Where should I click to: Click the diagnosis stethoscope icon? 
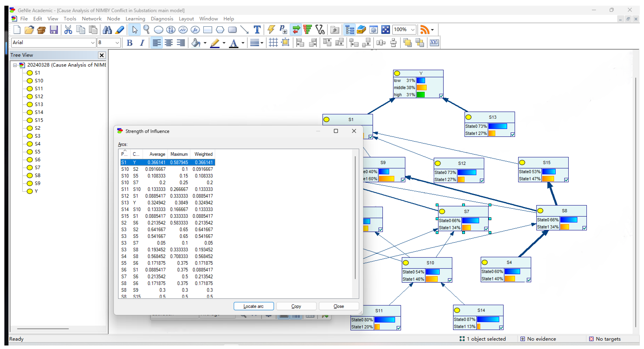(320, 30)
